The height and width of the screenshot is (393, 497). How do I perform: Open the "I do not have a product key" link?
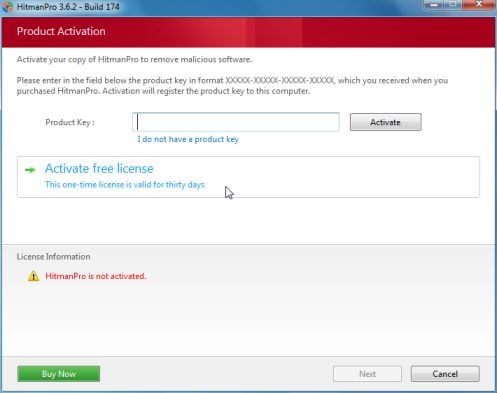[x=188, y=139]
